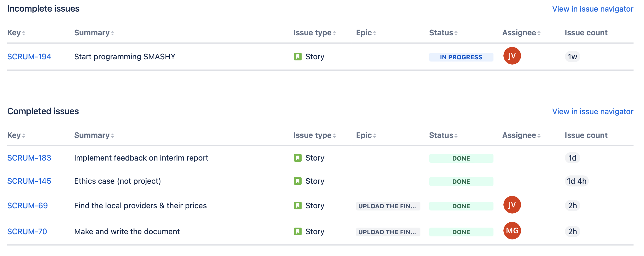Sort completed issues by Summary column

[x=94, y=135]
